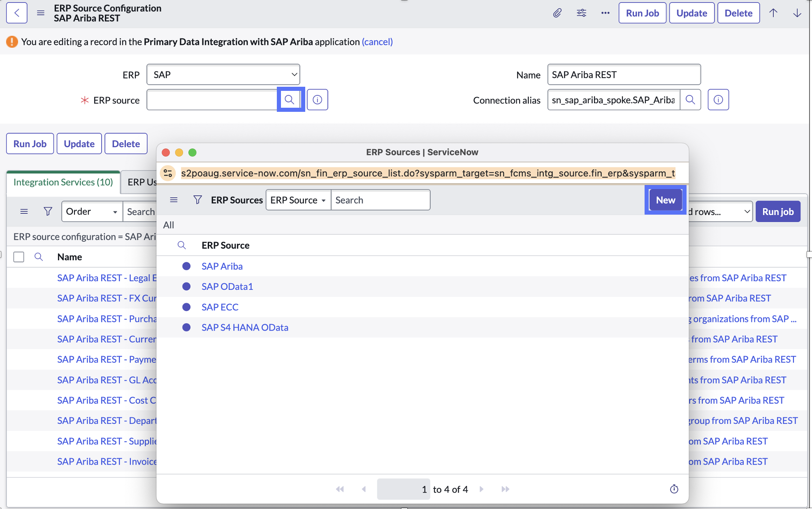Go to next page in popup pagination
The height and width of the screenshot is (509, 812).
(481, 489)
